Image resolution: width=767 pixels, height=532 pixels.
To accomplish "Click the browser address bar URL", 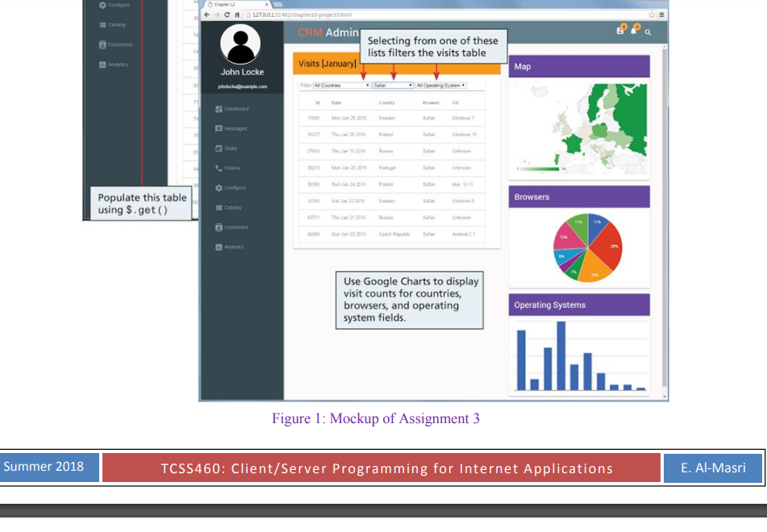I will 290,15.
